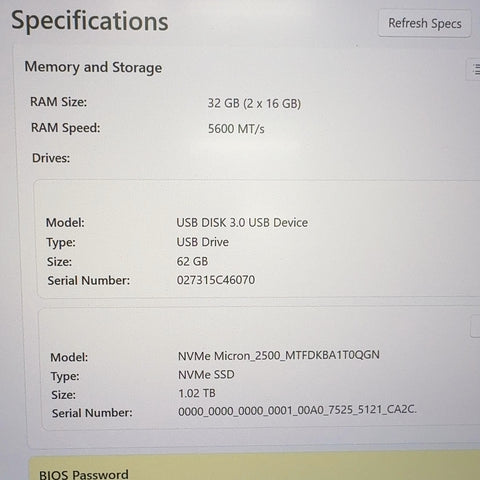
Task: Select the 62 GB size value
Action: pyautogui.click(x=192, y=261)
